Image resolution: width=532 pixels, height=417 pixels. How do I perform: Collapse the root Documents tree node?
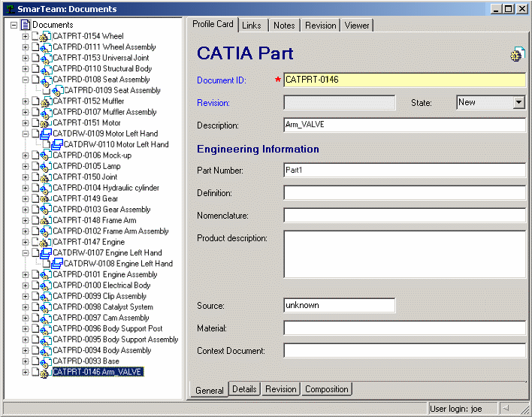(x=14, y=25)
